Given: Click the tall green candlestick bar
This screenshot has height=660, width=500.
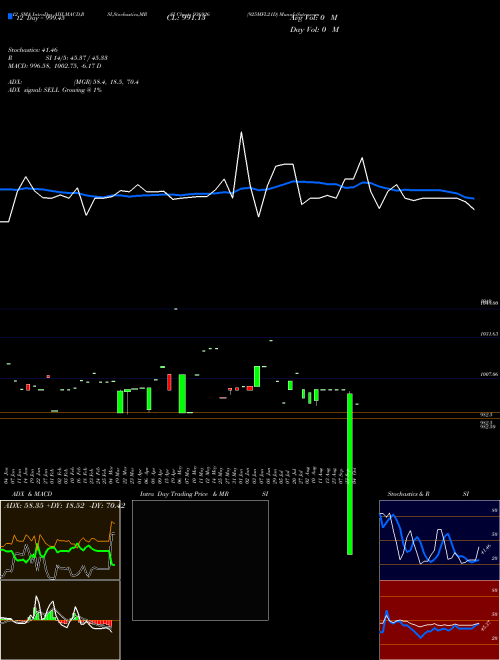Looking at the screenshot, I should point(350,474).
